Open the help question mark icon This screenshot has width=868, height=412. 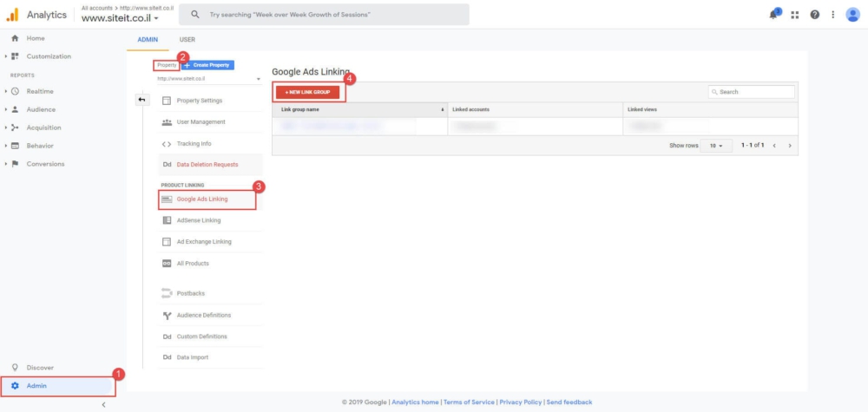815,15
